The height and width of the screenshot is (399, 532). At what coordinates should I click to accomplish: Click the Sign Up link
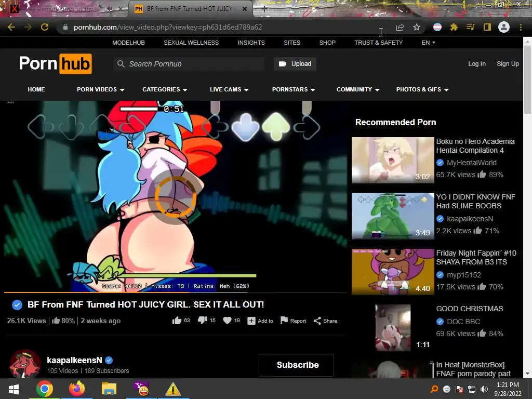pos(508,64)
